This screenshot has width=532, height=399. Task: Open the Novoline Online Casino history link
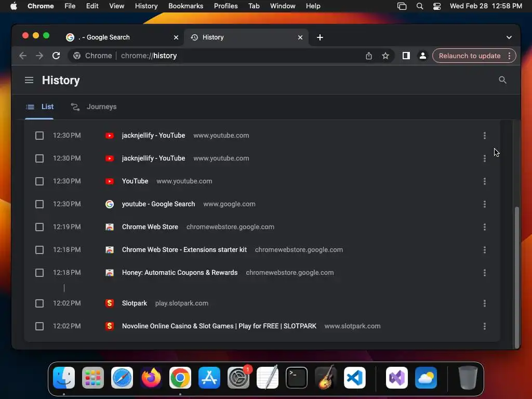coord(219,326)
